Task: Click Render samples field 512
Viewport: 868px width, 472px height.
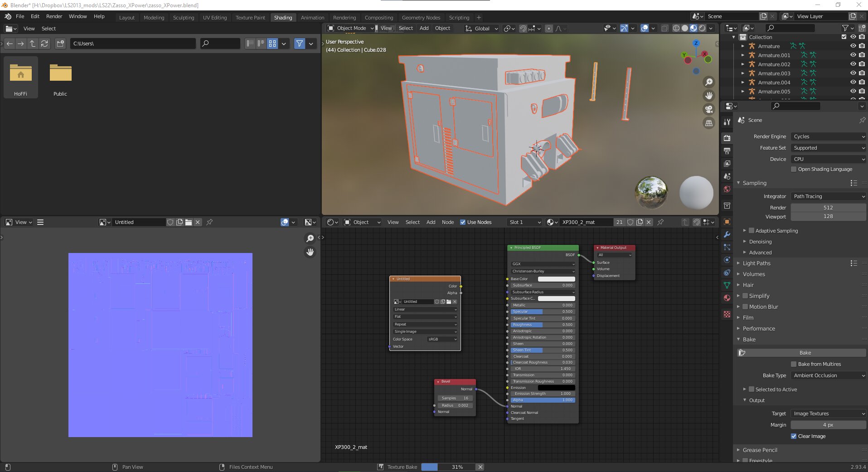Action: click(828, 208)
